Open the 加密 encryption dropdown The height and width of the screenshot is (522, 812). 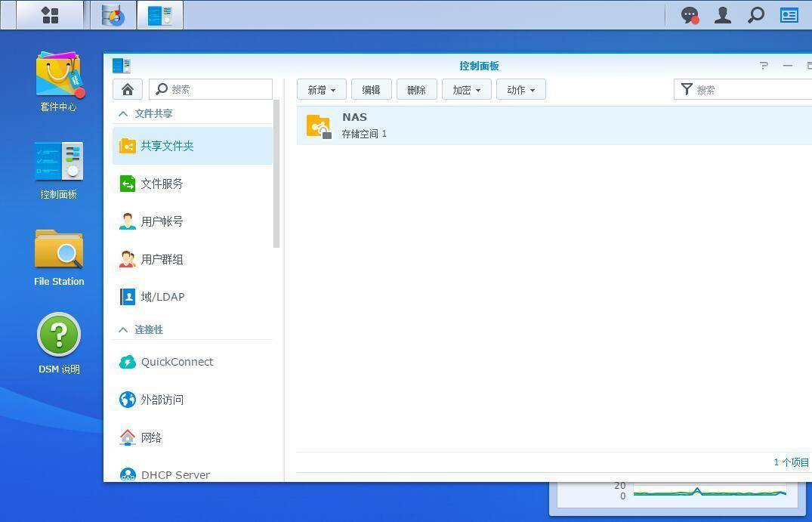coord(466,90)
